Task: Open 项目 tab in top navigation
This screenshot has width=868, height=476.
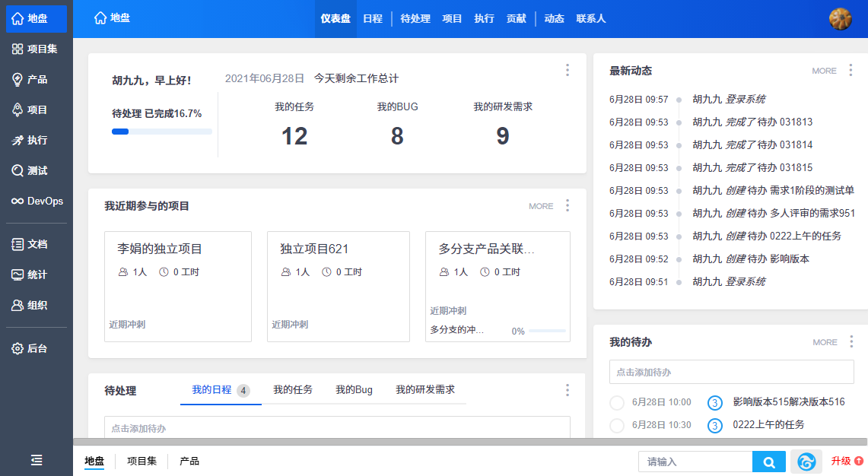Action: pyautogui.click(x=452, y=19)
